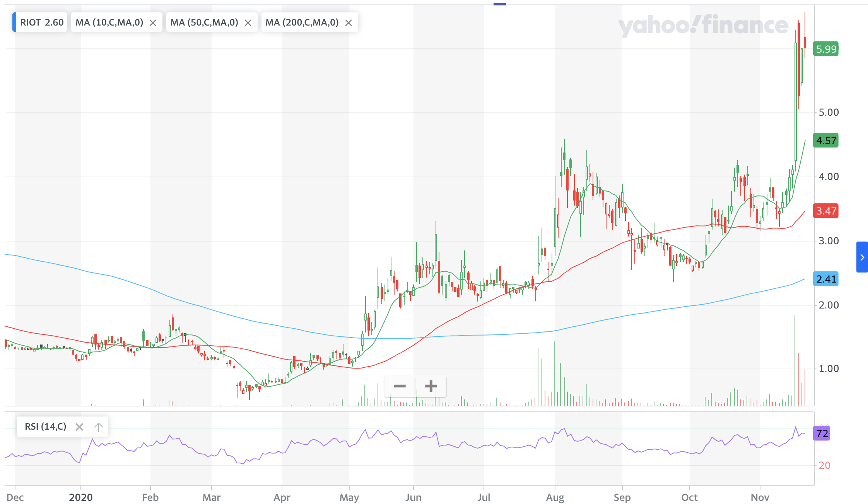The width and height of the screenshot is (868, 504).
Task: Open MA (200,C,MA,0) indicator settings
Action: coord(302,22)
